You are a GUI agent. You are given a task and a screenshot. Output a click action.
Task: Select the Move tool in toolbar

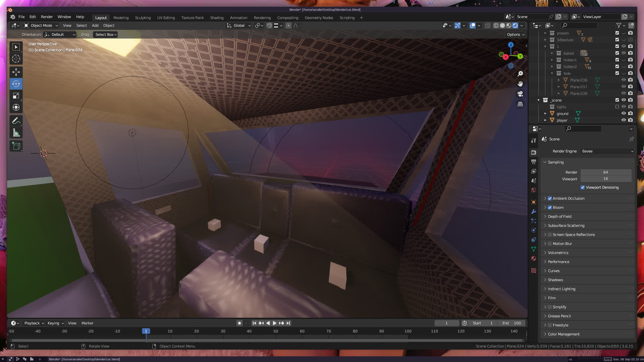pos(16,72)
